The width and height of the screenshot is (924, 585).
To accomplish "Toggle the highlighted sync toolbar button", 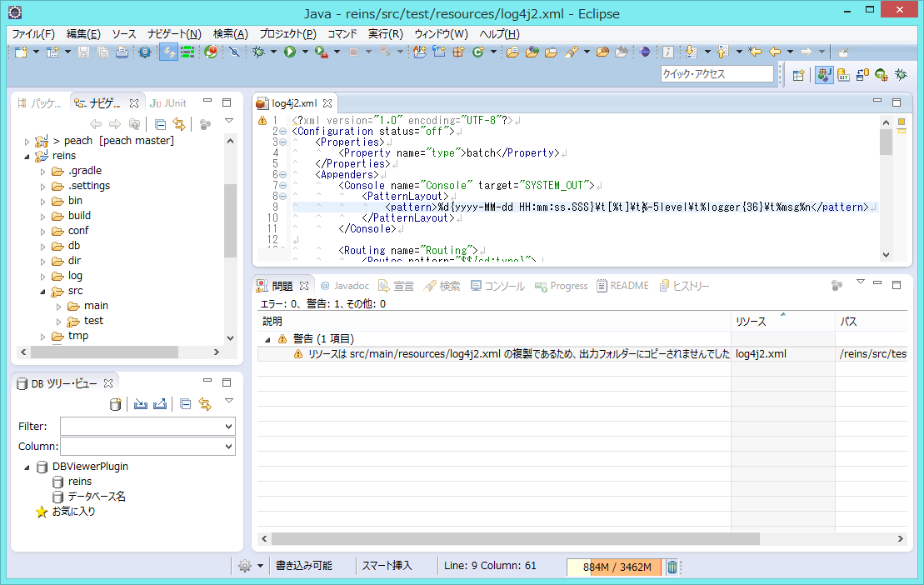I will [x=168, y=51].
